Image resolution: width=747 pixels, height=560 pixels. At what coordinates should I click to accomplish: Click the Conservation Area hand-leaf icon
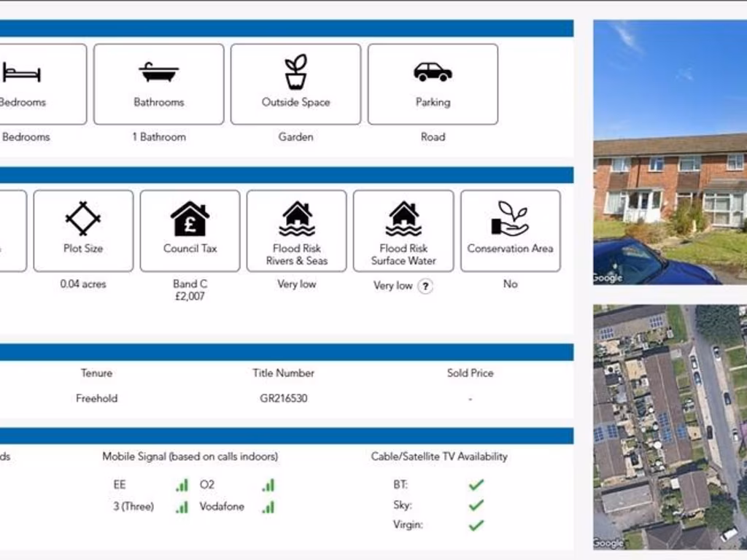coord(510,219)
